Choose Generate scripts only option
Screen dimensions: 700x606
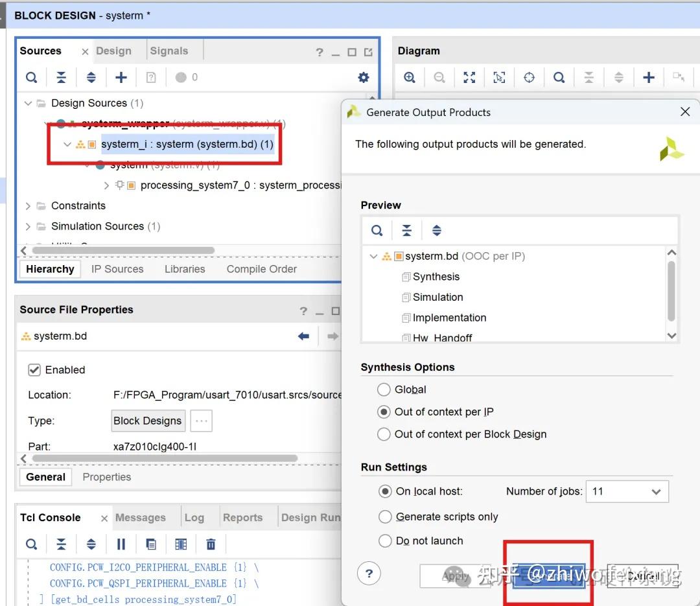(x=385, y=517)
